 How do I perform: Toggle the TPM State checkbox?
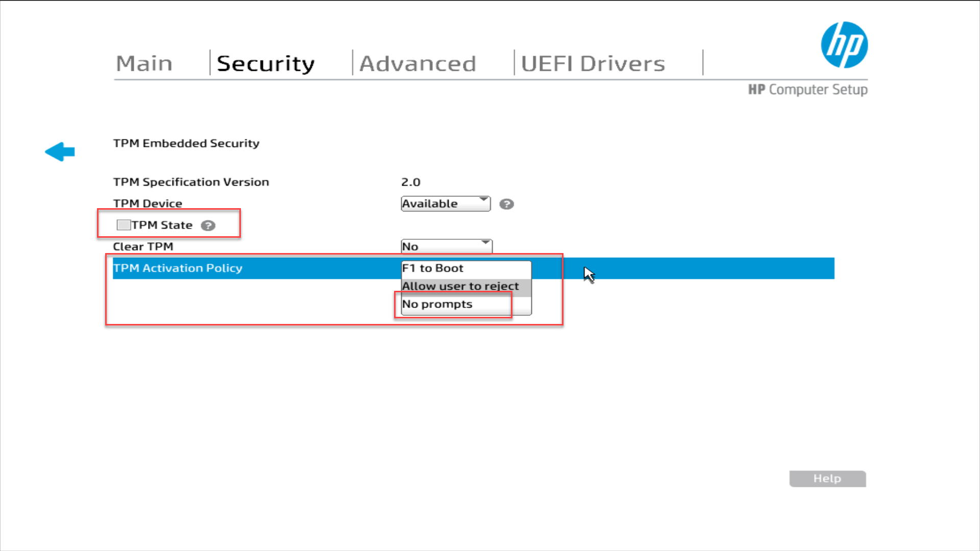tap(124, 225)
